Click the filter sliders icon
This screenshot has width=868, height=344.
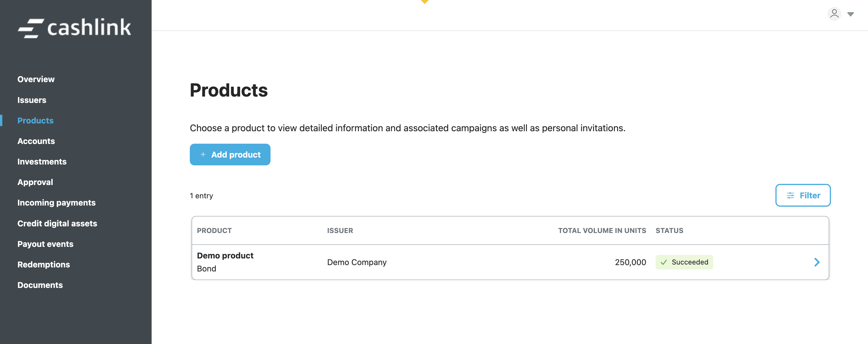pyautogui.click(x=790, y=196)
